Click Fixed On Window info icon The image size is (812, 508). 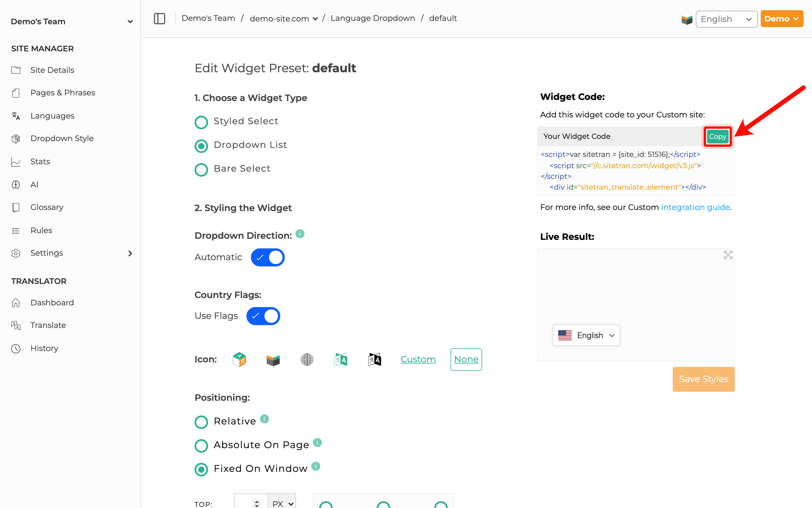(316, 466)
